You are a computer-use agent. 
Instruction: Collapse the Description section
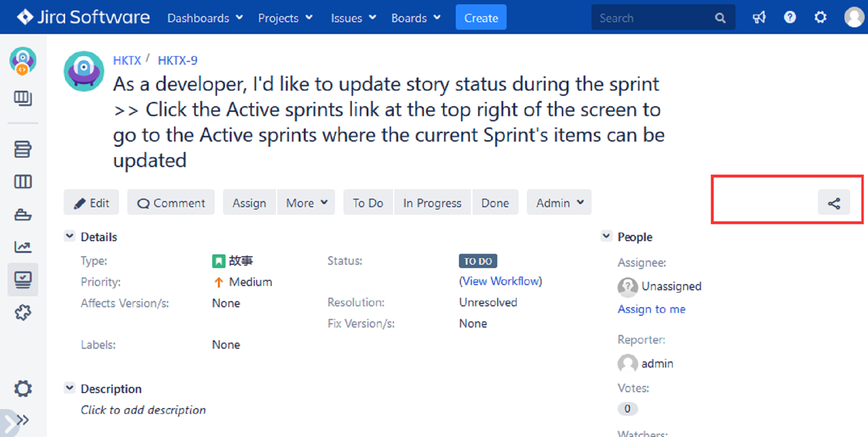69,388
